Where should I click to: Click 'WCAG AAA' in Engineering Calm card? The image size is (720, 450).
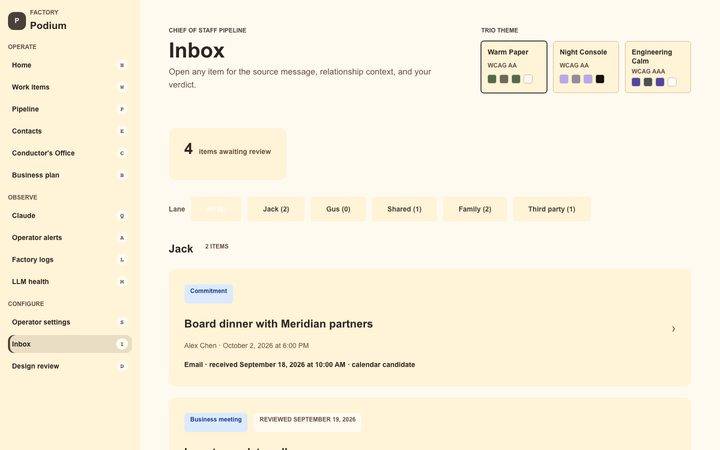tap(648, 71)
